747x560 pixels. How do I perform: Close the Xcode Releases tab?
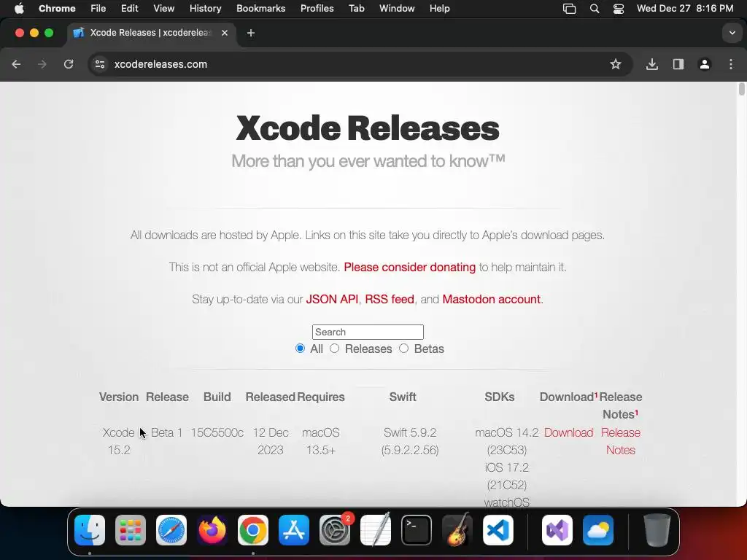click(225, 33)
